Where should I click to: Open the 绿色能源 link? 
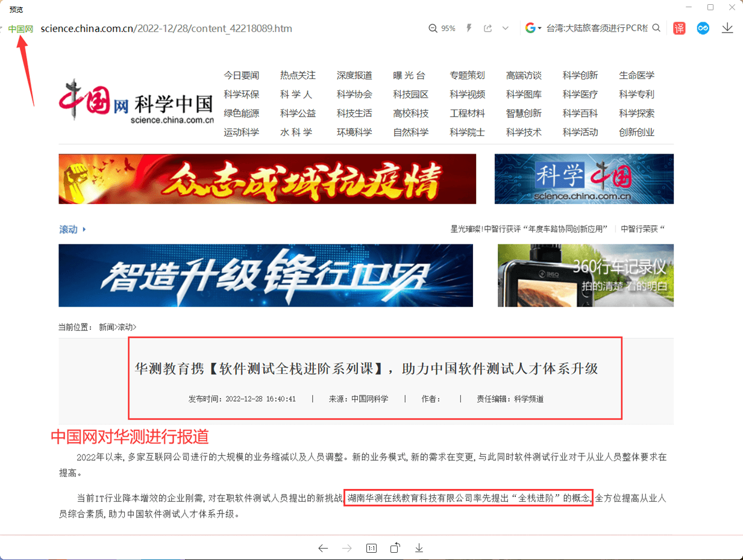click(x=241, y=113)
